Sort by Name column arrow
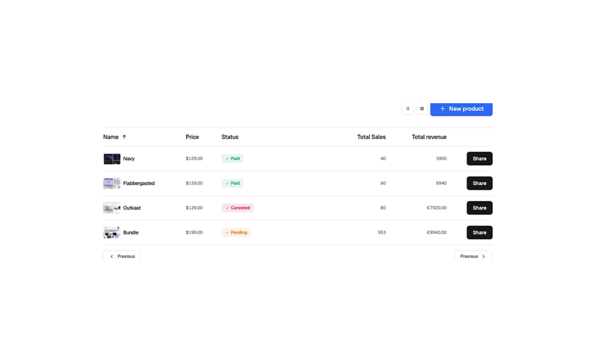This screenshot has width=595, height=364. 124,137
